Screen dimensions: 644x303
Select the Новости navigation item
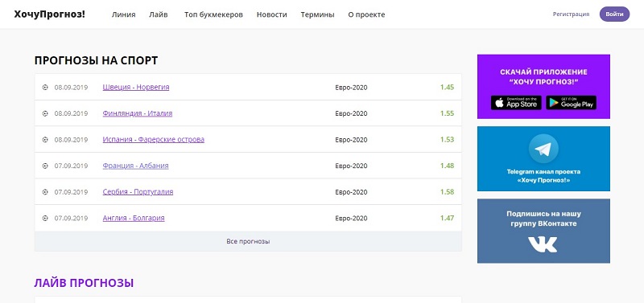[x=272, y=14]
